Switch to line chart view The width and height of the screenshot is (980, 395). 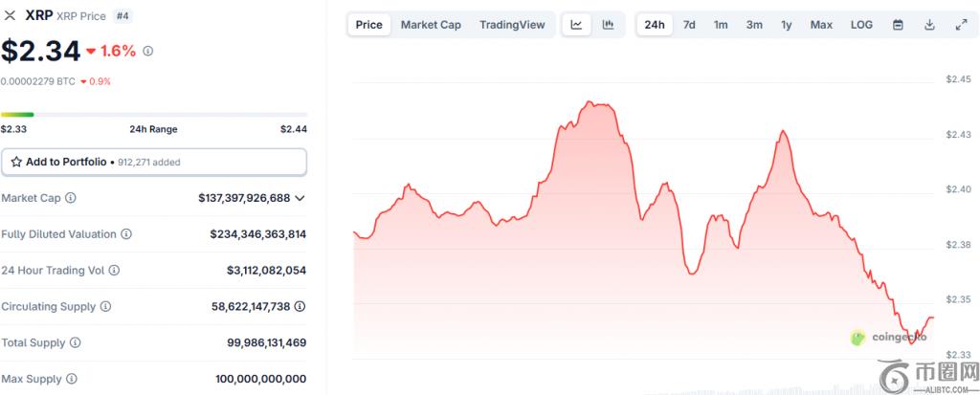click(x=576, y=25)
